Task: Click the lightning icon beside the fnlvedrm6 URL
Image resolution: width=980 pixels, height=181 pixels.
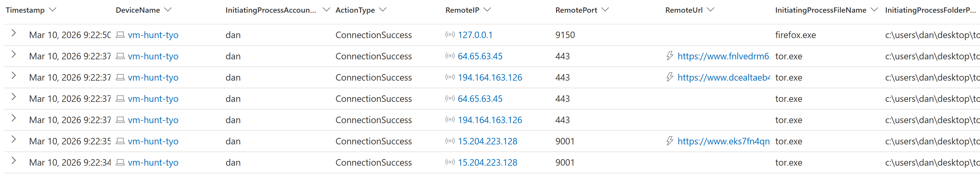Action: tap(670, 56)
